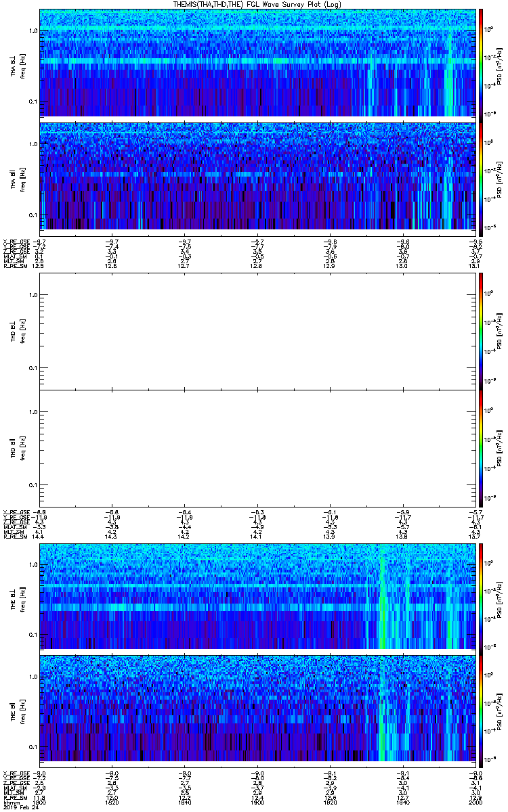Click the THD B∥ freq [Hz] axis label
The width and height of the screenshot is (508, 812).
click(x=22, y=449)
